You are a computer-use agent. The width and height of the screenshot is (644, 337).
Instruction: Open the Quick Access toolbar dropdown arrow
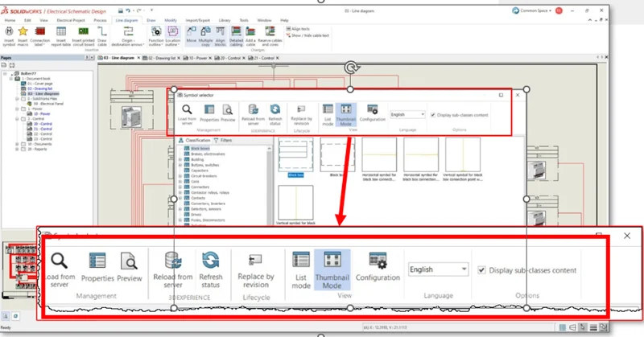pyautogui.click(x=151, y=10)
